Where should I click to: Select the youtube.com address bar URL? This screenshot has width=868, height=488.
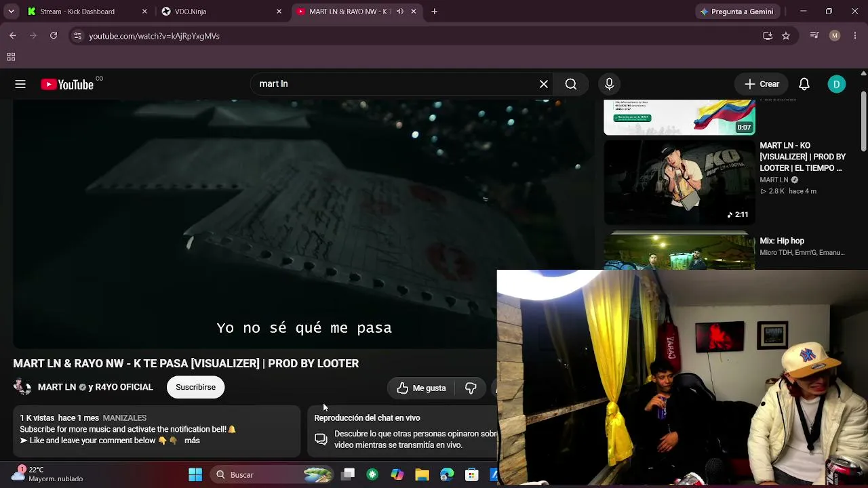click(155, 36)
